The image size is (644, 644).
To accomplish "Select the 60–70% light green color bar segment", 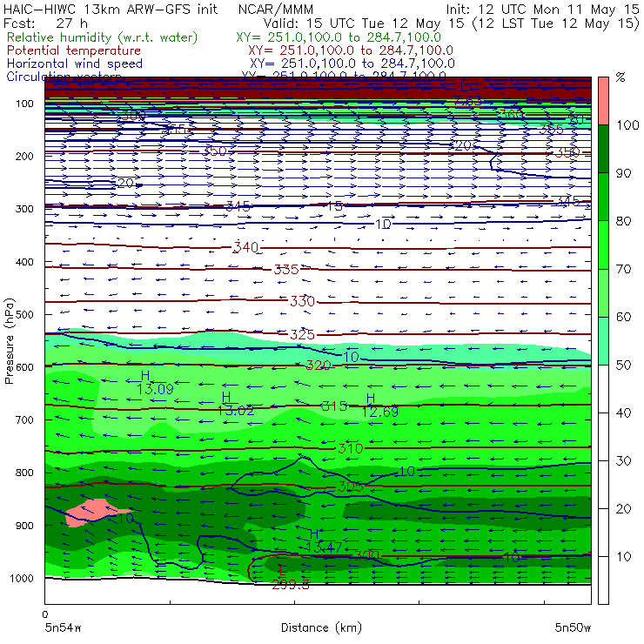I will 603,292.
